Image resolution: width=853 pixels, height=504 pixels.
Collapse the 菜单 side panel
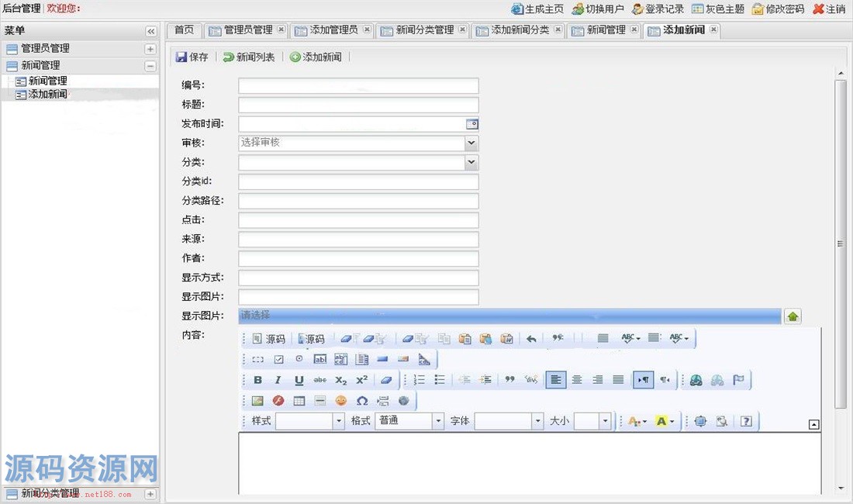(150, 32)
